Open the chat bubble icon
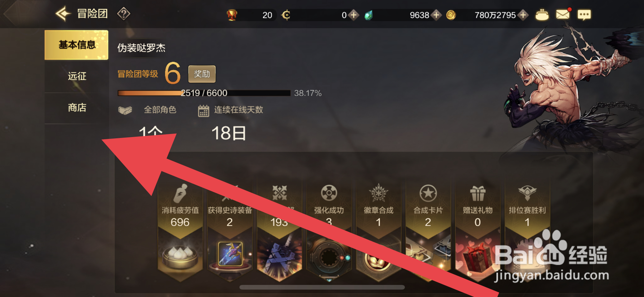 tap(584, 15)
